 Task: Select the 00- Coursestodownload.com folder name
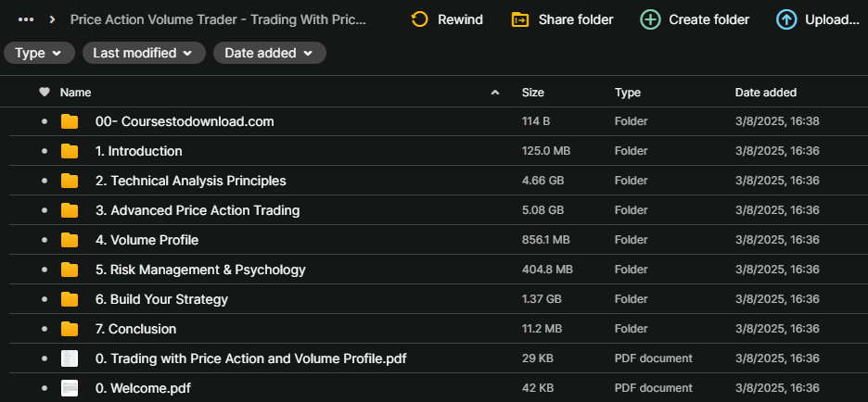tap(185, 121)
